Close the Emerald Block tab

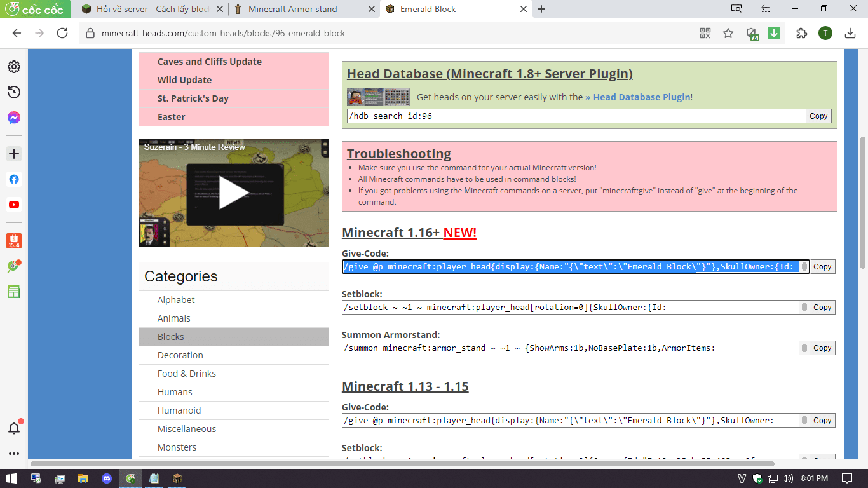coord(524,9)
